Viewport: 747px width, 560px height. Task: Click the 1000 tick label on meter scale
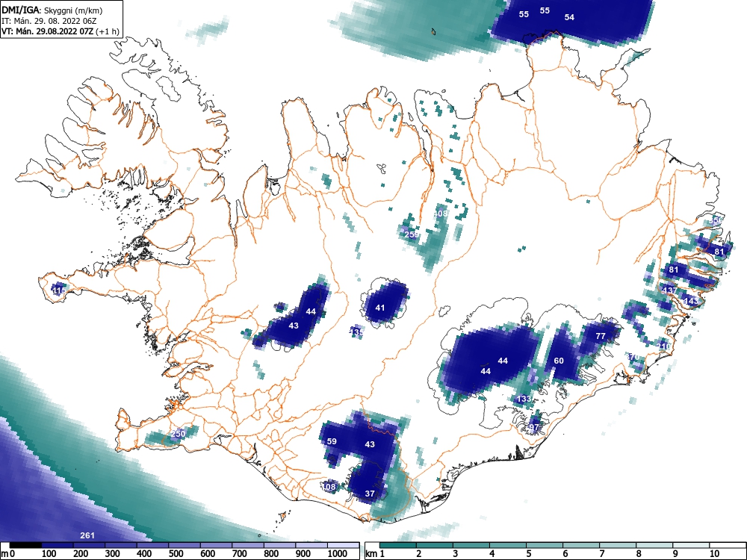tap(338, 554)
